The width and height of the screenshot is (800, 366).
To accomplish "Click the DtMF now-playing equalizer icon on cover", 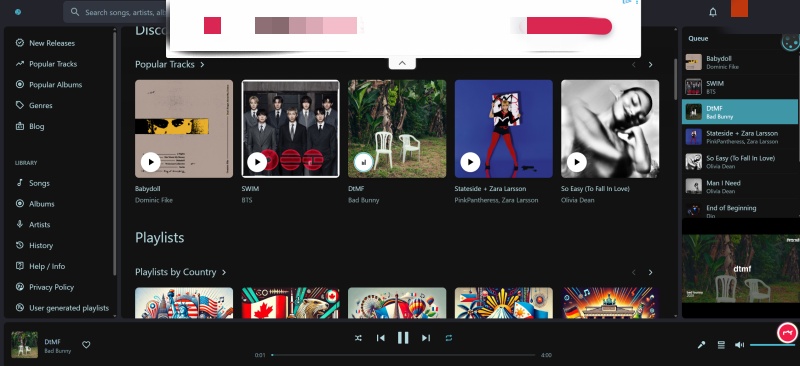I will click(x=364, y=162).
